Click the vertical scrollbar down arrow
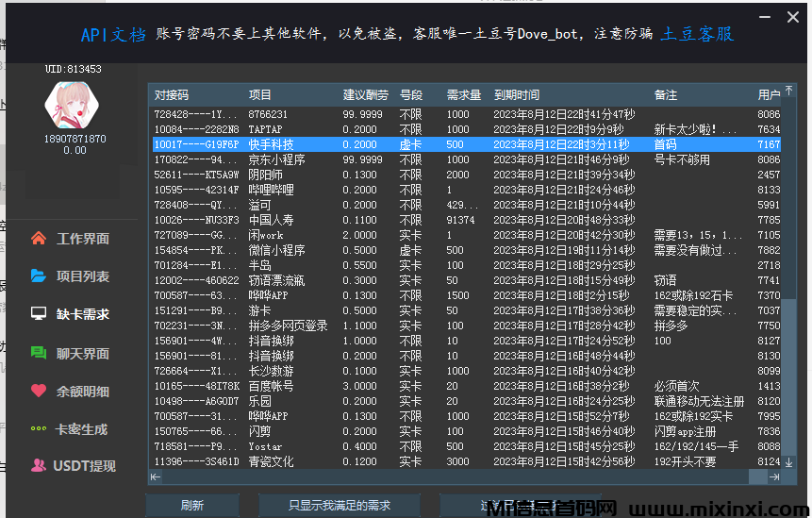The image size is (812, 518). point(789,460)
